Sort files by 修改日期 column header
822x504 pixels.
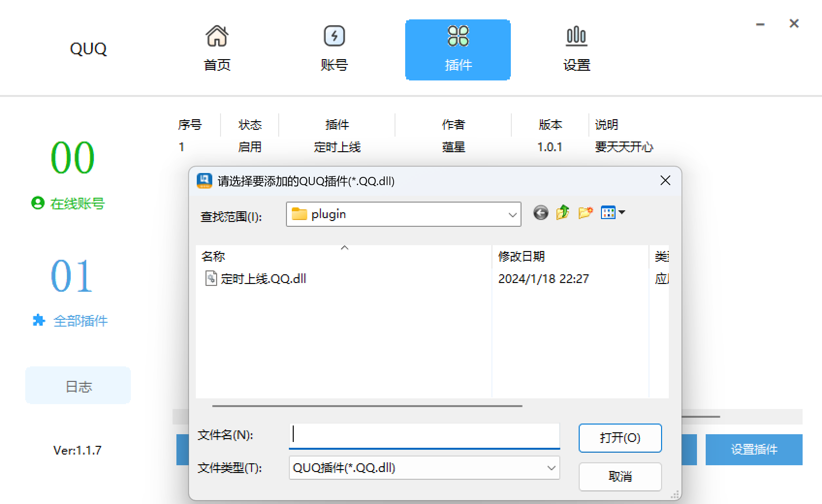pyautogui.click(x=522, y=256)
